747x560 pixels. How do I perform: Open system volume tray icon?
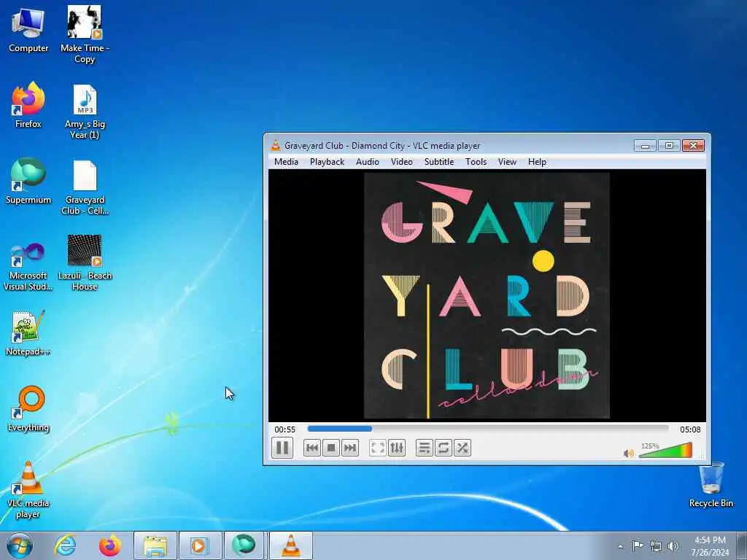click(x=673, y=546)
